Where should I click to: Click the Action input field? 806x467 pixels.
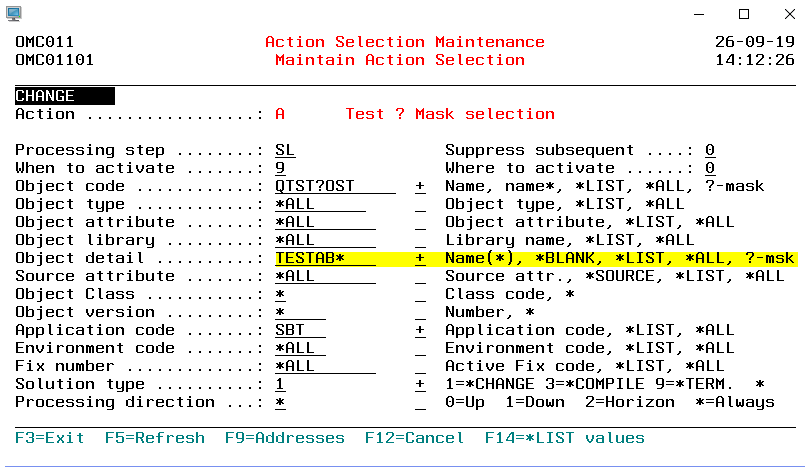(280, 114)
